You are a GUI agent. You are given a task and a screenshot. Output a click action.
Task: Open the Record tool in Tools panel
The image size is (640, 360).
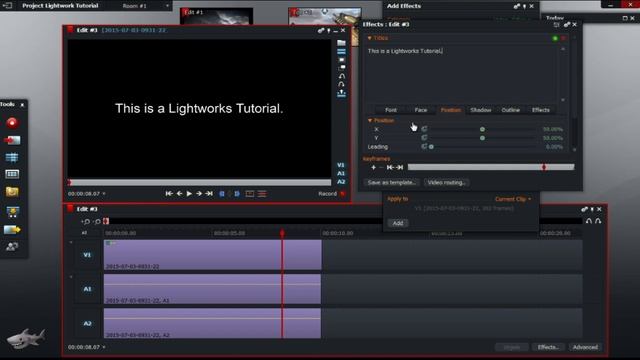pyautogui.click(x=12, y=123)
